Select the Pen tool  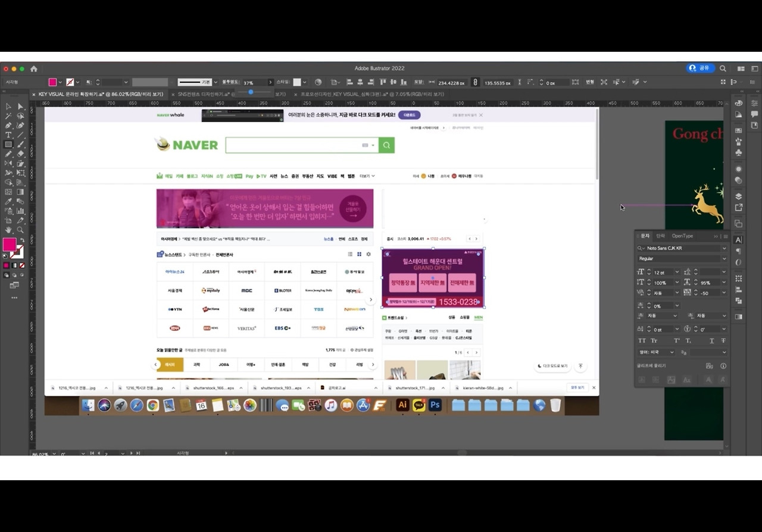[x=8, y=126]
